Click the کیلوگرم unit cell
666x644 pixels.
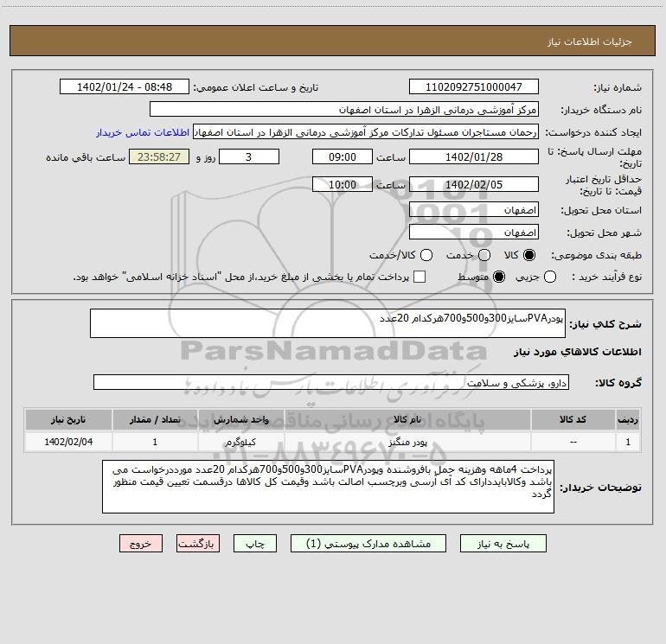point(241,442)
